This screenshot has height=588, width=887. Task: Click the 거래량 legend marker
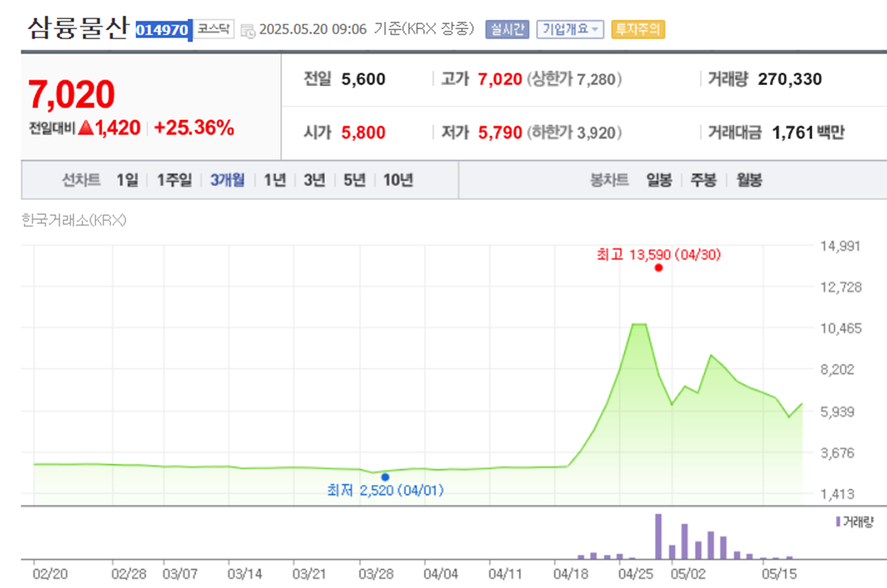coord(837,522)
